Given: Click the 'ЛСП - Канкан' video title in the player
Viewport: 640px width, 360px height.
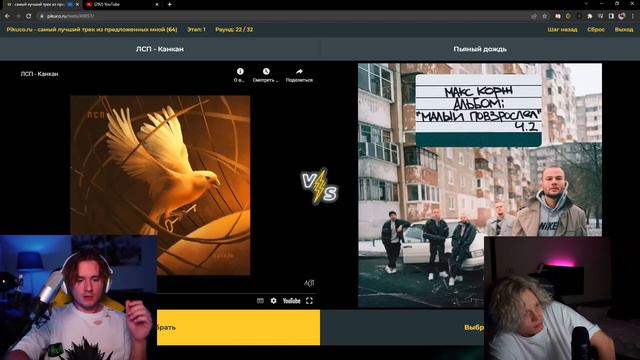Looking at the screenshot, I should (40, 74).
